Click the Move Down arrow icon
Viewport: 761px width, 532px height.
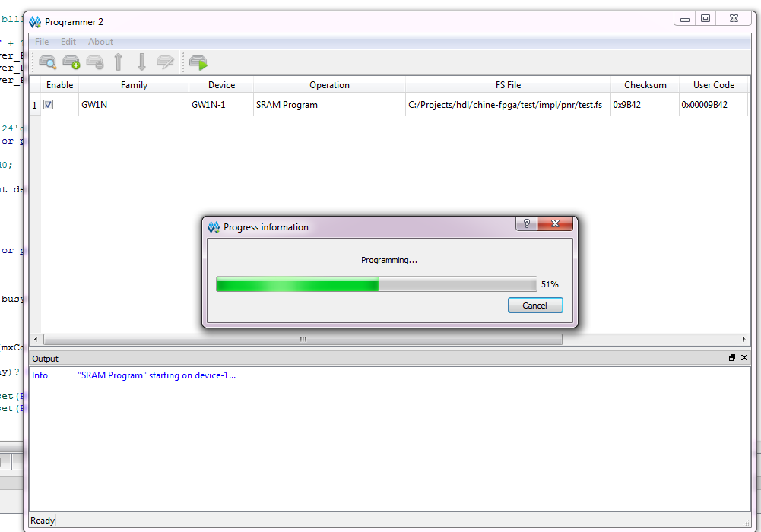[141, 62]
